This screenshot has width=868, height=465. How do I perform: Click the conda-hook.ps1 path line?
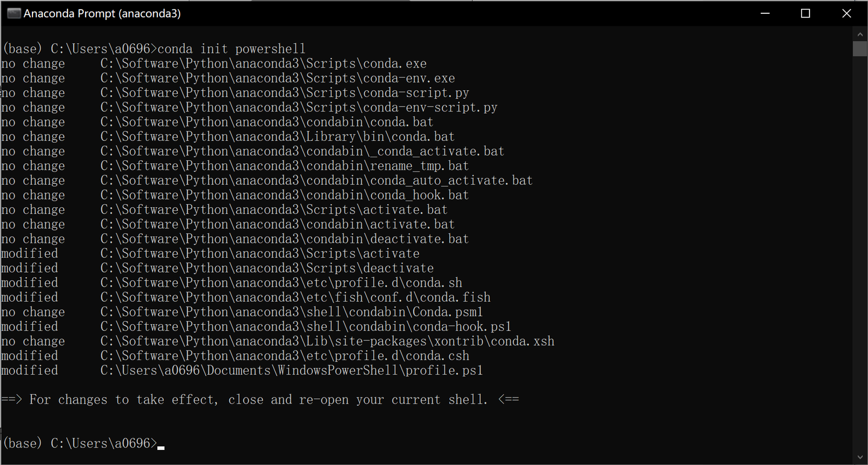tap(306, 326)
